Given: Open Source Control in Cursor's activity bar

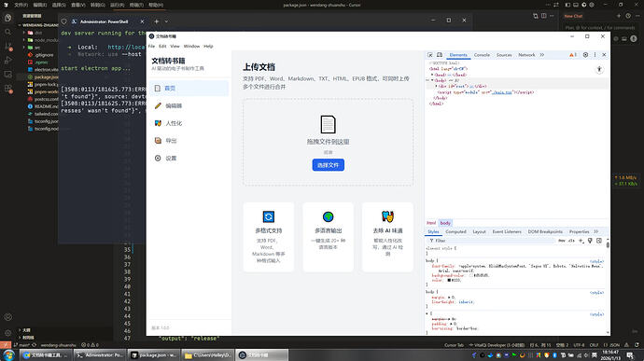Looking at the screenshot, I should point(7,46).
